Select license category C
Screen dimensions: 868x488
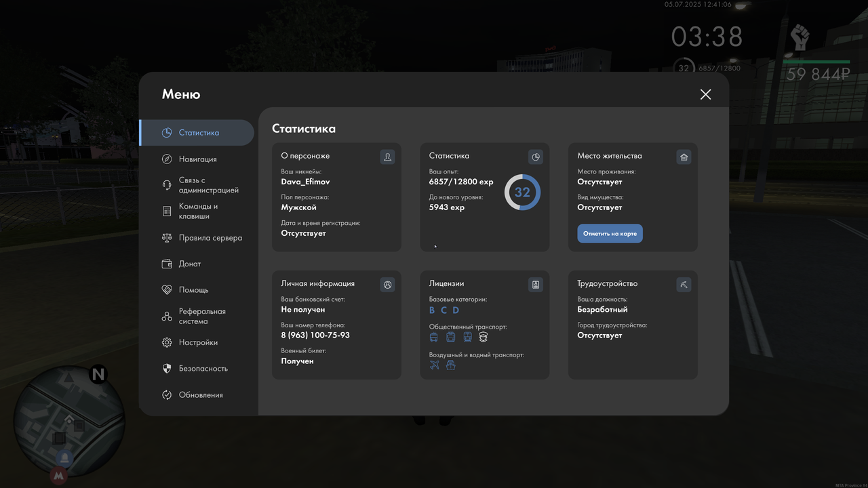[x=443, y=310]
